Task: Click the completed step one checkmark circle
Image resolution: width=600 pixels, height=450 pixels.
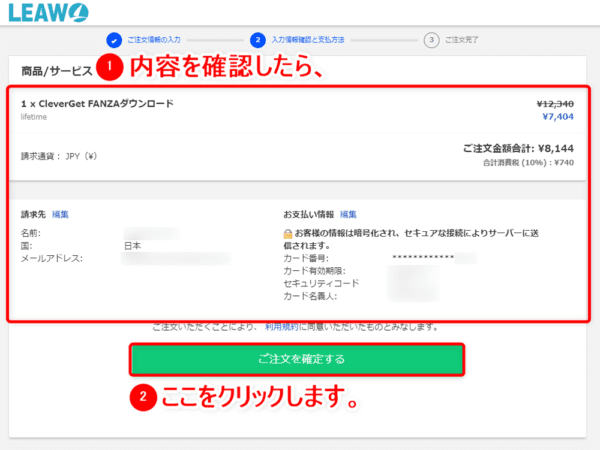Action: [114, 40]
